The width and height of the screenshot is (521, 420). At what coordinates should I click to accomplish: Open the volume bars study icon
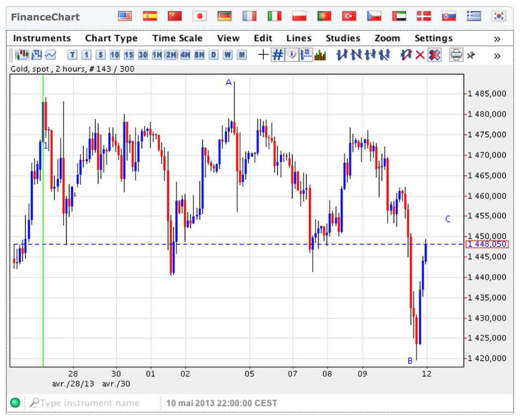[x=320, y=55]
